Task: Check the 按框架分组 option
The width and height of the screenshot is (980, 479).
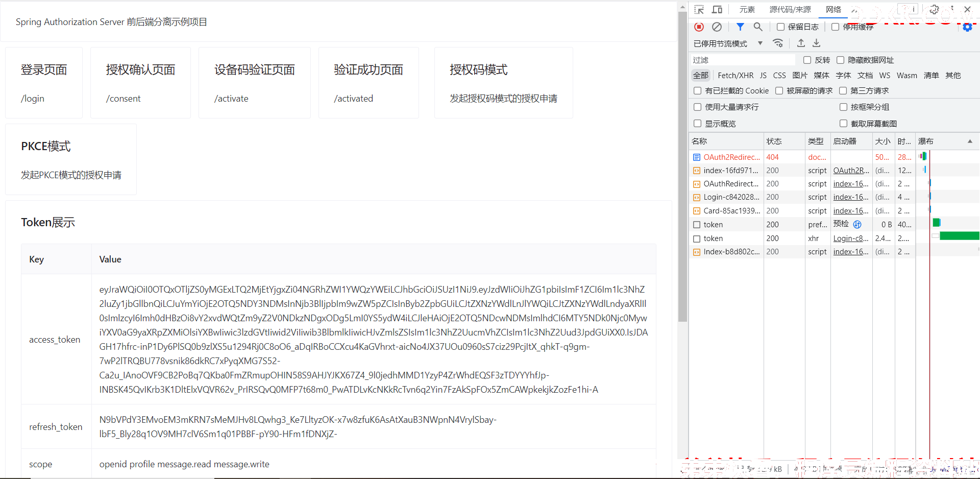Action: coord(843,107)
